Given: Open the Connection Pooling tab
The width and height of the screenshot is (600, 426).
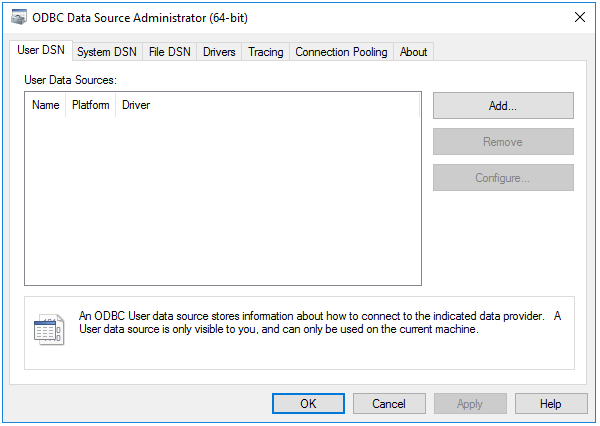Looking at the screenshot, I should (341, 52).
